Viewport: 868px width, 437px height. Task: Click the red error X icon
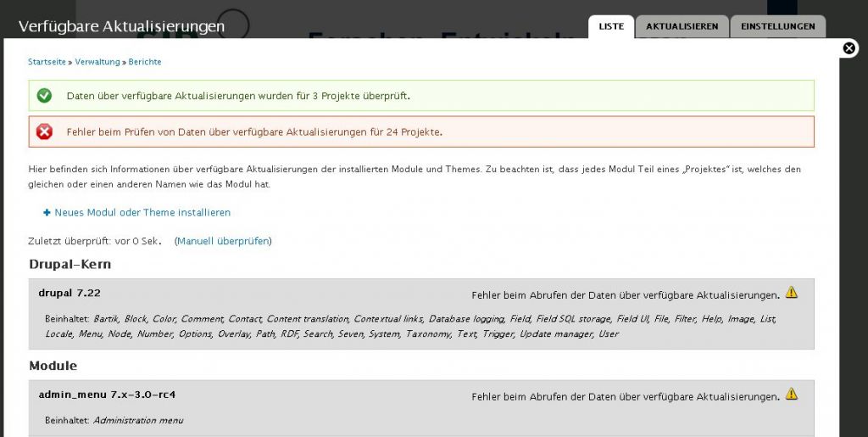click(45, 132)
